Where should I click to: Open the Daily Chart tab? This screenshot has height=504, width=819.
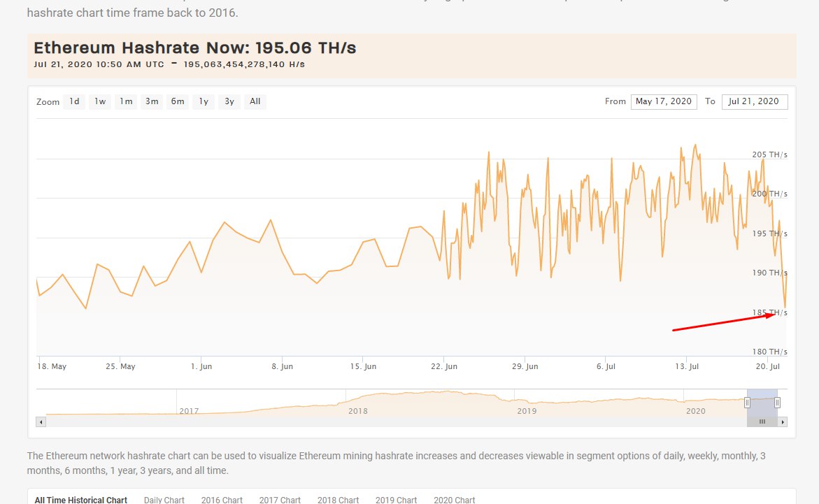click(164, 500)
